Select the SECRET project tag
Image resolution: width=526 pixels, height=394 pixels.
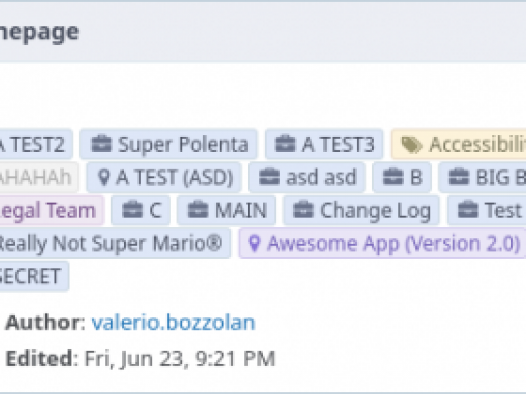coord(33,276)
